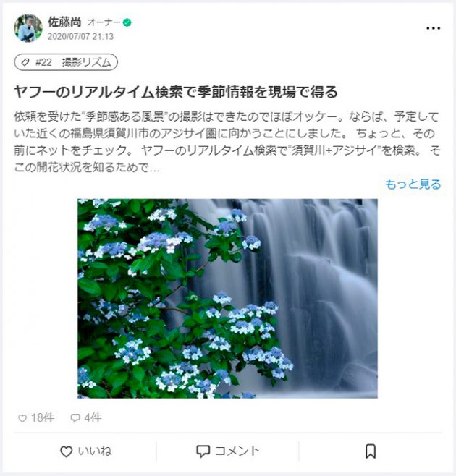Image resolution: width=456 pixels, height=476 pixels.
Task: Click 佐藤尚's profile avatar
Action: pyautogui.click(x=28, y=28)
